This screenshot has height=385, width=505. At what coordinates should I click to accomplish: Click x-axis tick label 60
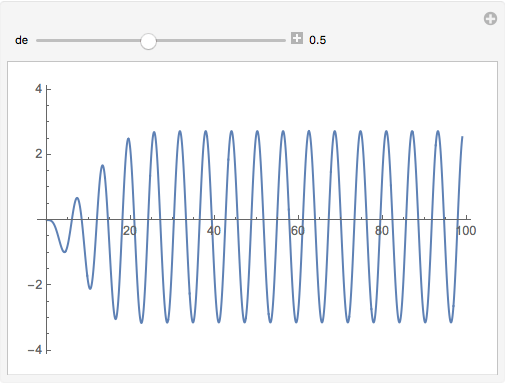(x=298, y=231)
